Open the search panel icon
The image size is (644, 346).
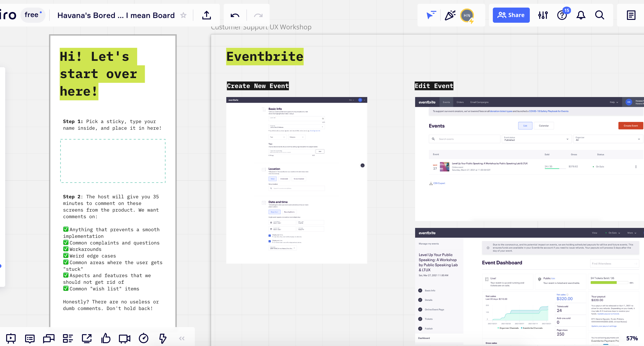click(600, 15)
